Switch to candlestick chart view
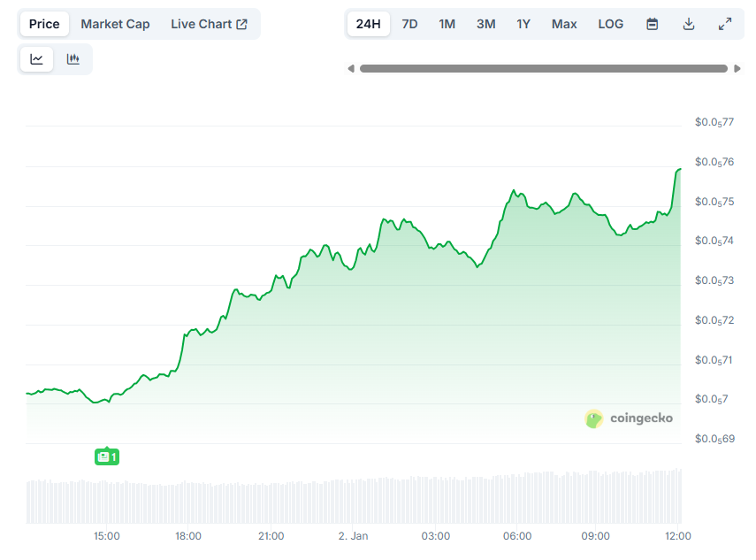This screenshot has width=756, height=560. click(73, 59)
